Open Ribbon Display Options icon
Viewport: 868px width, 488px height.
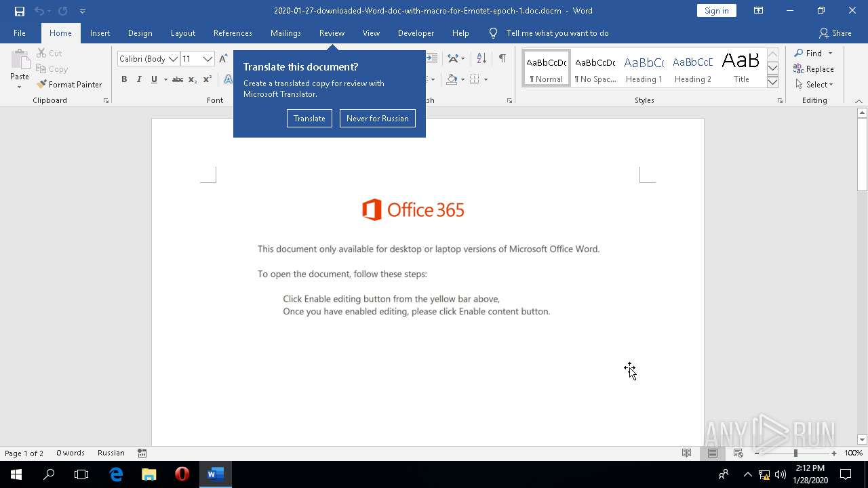coord(759,11)
